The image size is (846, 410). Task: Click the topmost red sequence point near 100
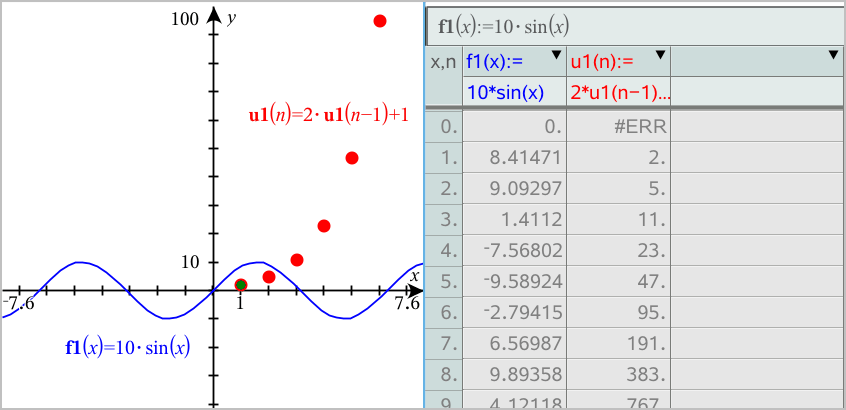[380, 21]
